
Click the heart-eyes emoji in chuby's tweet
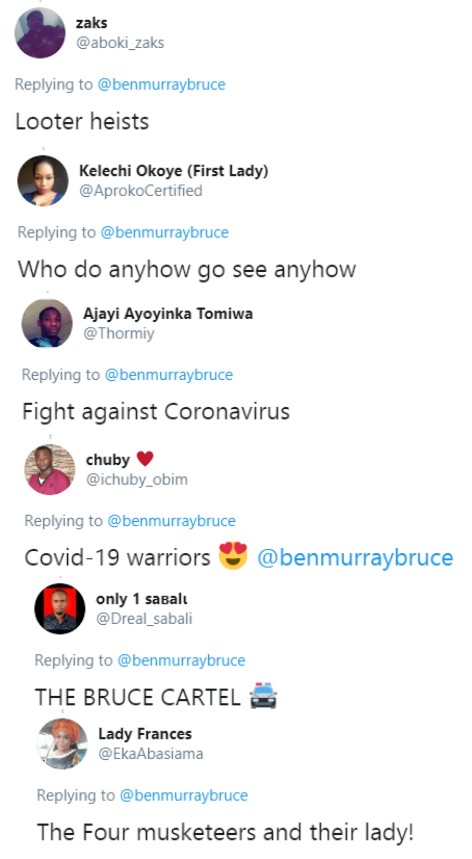pos(233,556)
